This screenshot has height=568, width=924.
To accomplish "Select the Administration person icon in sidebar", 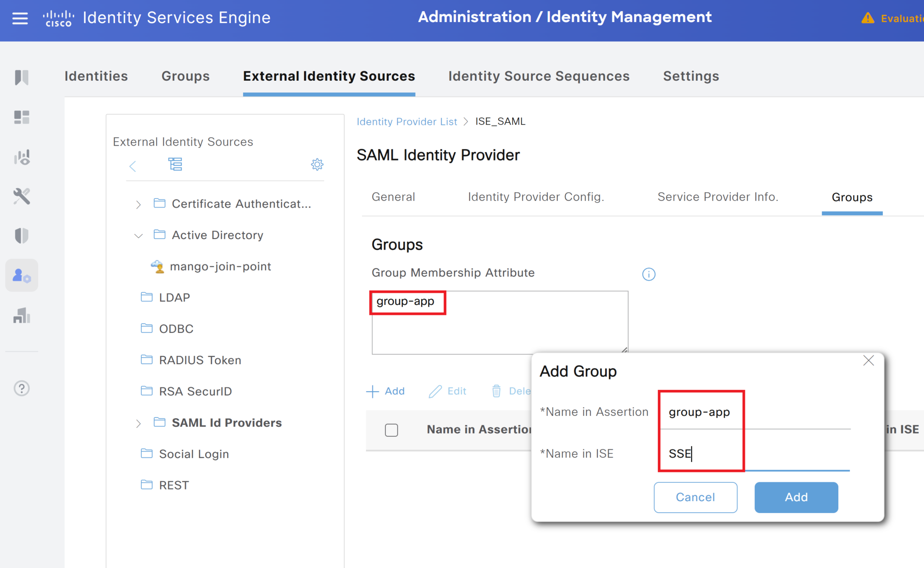I will point(21,275).
